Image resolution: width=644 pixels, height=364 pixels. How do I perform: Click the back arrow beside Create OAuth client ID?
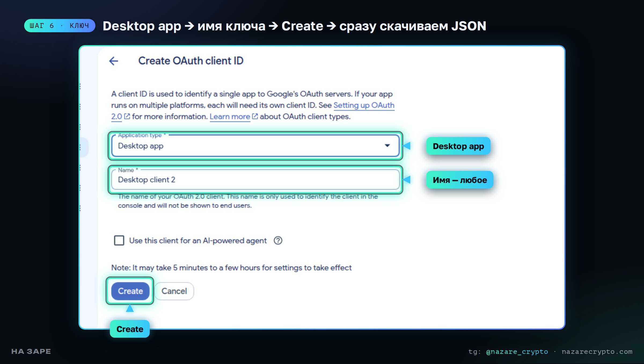(x=114, y=61)
